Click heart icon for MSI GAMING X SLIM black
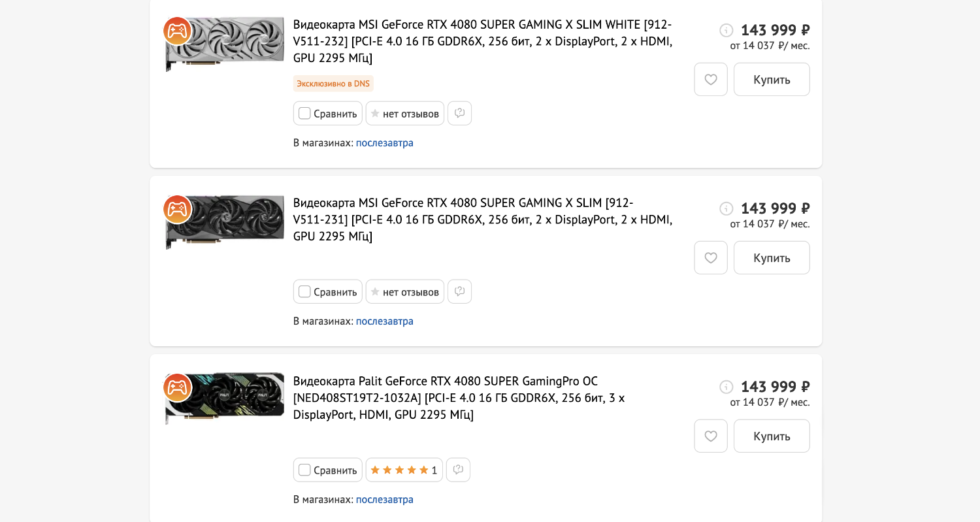This screenshot has height=522, width=980. pos(710,258)
